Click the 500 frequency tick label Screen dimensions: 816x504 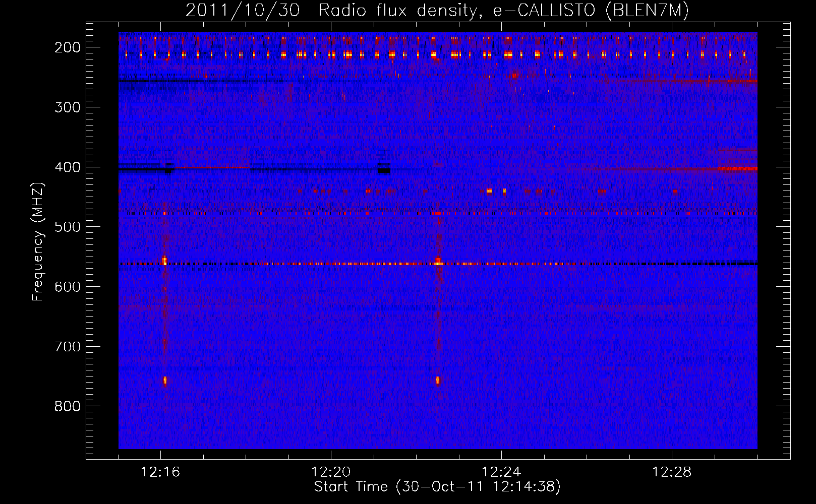[68, 227]
